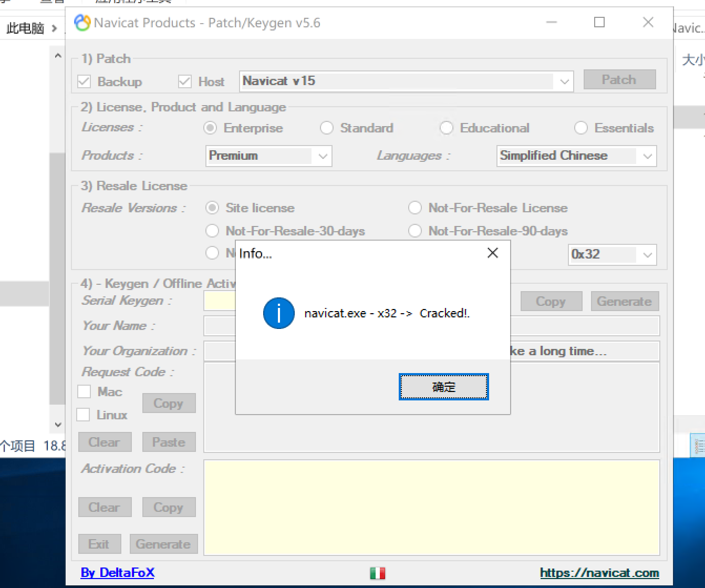This screenshot has width=705, height=588.
Task: Click Copy next to Serial Keygen
Action: [x=551, y=301]
